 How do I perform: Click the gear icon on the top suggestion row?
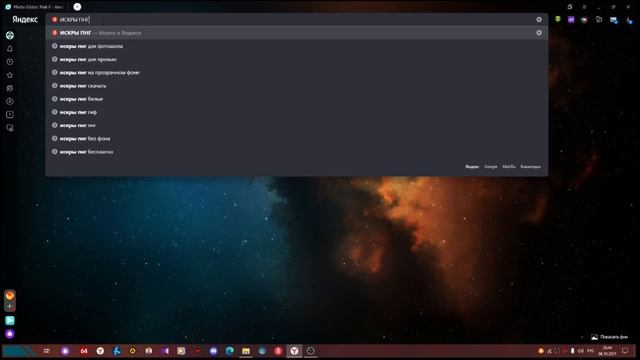pos(539,33)
